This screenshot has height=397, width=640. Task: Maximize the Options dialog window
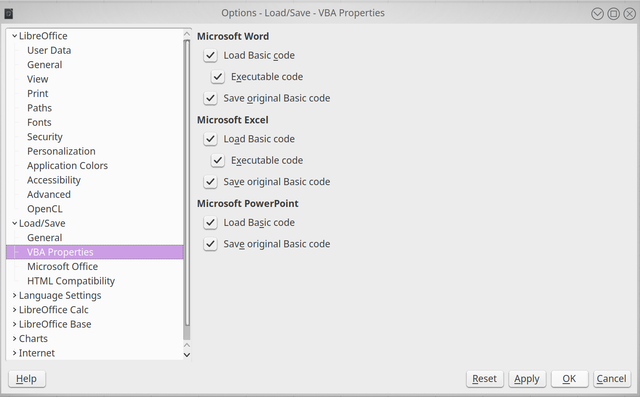(613, 14)
